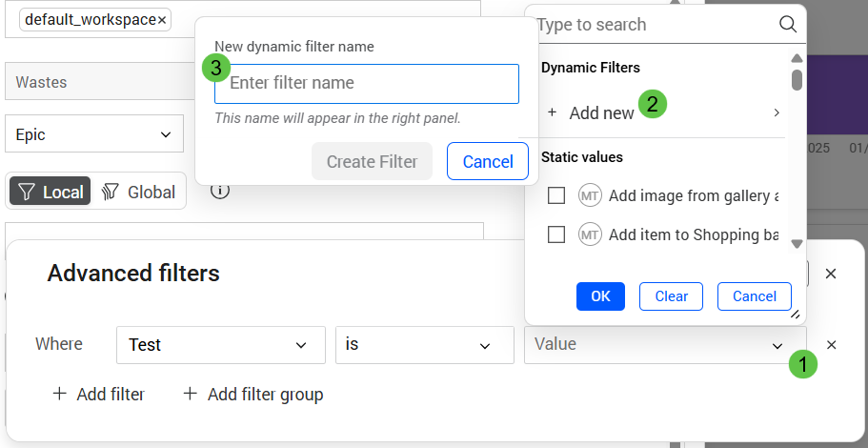Click the MT avatar for Add item to Shopping
The image size is (868, 448).
coord(590,234)
